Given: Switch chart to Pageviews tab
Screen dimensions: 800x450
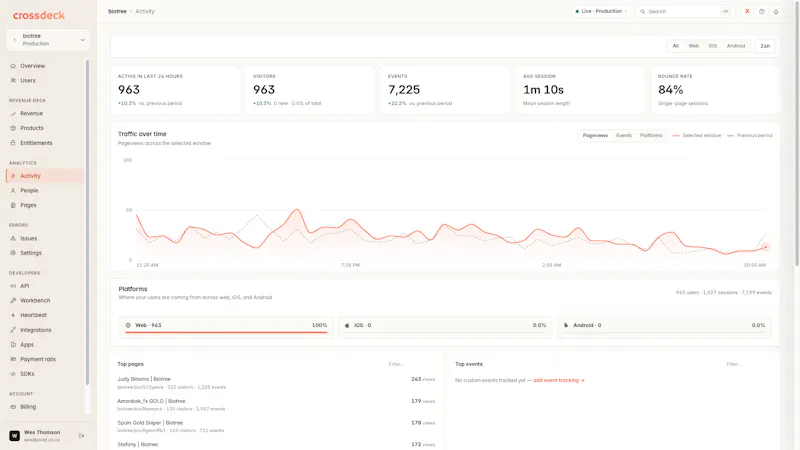Looking at the screenshot, I should [x=595, y=136].
